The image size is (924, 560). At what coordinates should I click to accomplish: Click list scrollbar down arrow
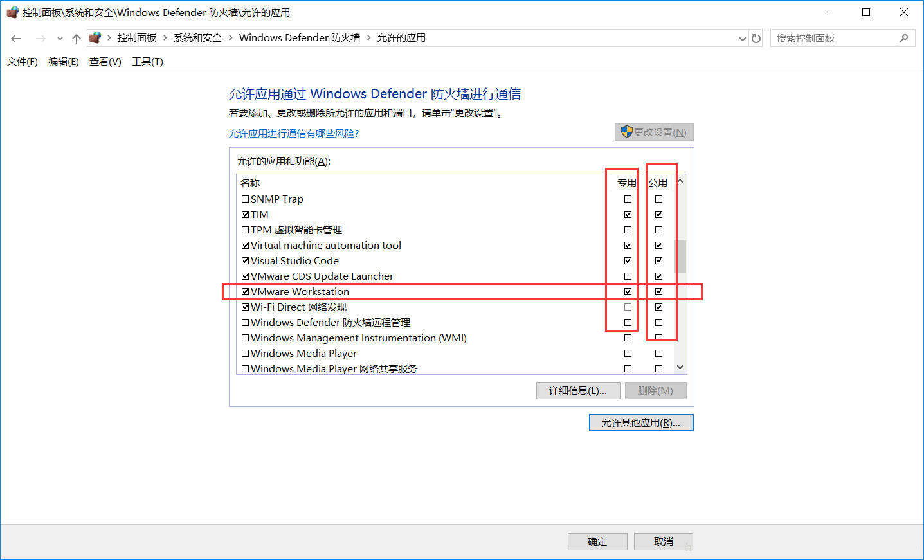point(680,368)
